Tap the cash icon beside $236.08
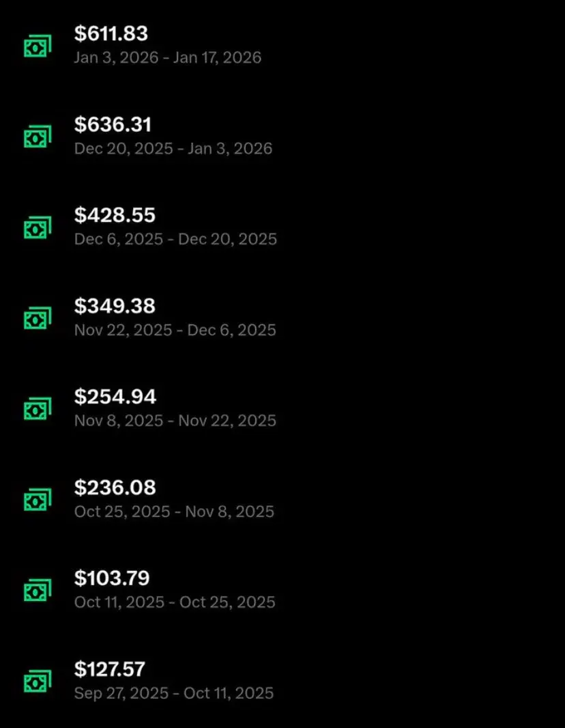 pyautogui.click(x=38, y=500)
